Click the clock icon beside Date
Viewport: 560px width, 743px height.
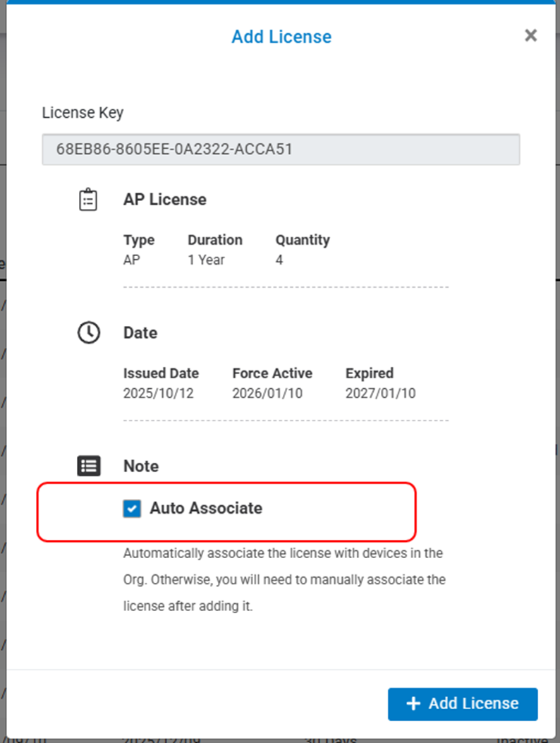(88, 332)
